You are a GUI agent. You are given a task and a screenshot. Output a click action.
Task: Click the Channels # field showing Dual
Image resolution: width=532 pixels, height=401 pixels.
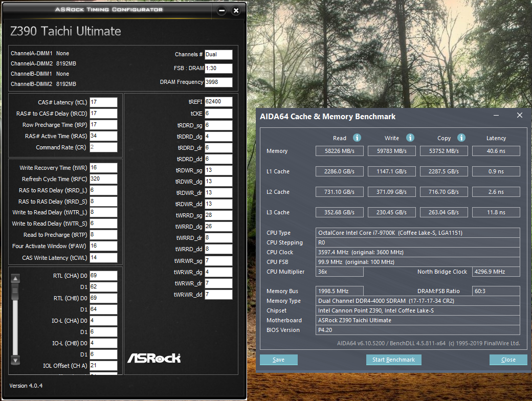pos(218,54)
